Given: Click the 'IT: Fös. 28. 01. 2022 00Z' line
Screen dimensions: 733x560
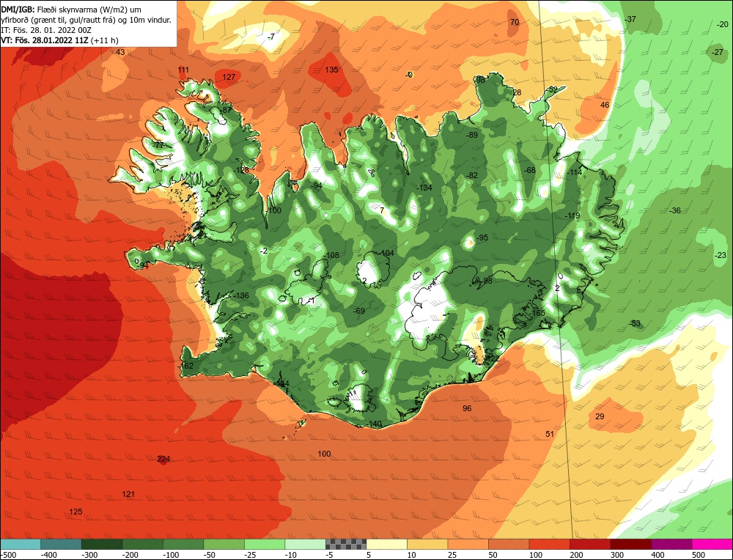Looking at the screenshot, I should point(46,30).
